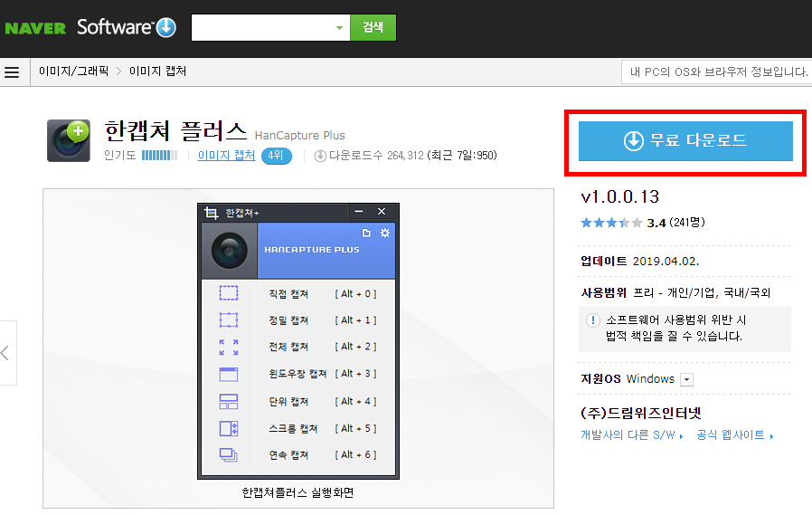
Task: Click the 전체 캡쳐 label
Action: point(288,347)
